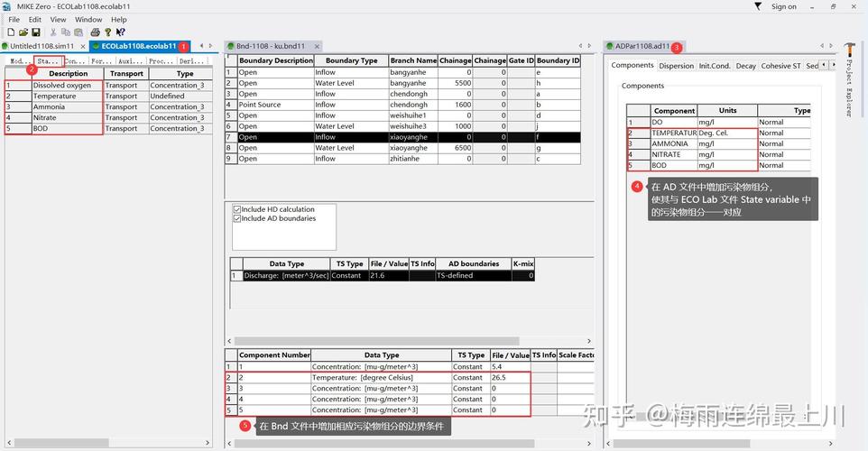Click right arrow of AD parameter tabs

[834, 65]
